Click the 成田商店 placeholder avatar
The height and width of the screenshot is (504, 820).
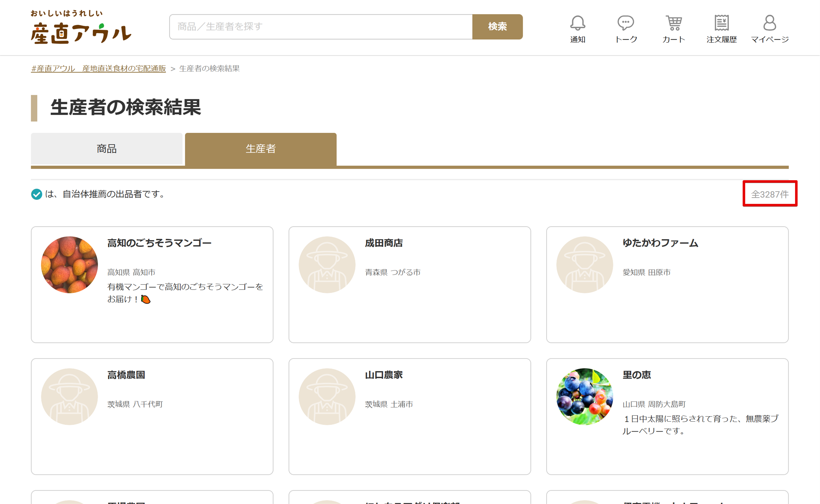tap(327, 265)
